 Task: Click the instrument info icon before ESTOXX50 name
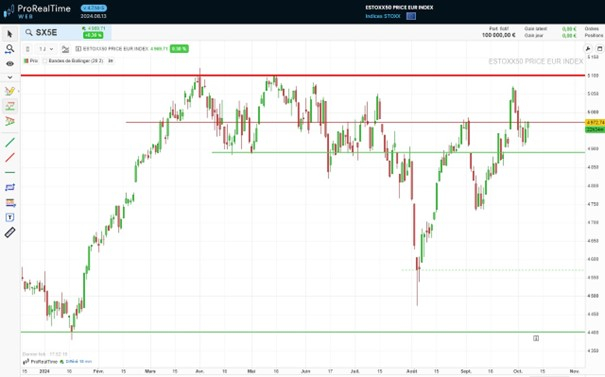78,49
